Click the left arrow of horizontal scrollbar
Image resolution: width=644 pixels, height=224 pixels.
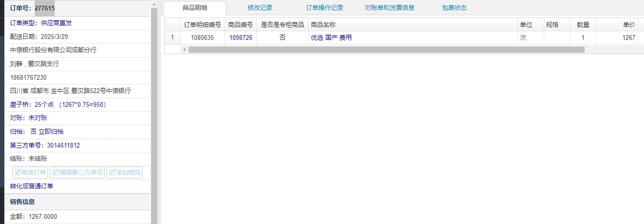(184, 49)
